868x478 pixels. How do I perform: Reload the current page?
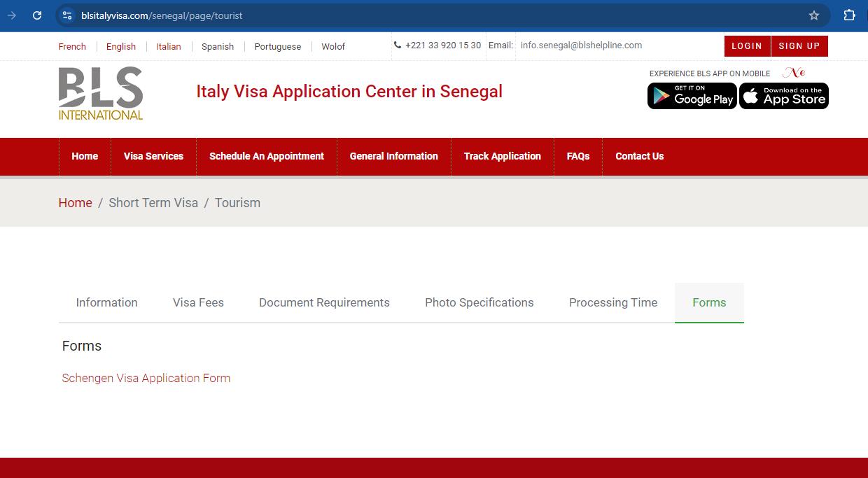tap(37, 14)
